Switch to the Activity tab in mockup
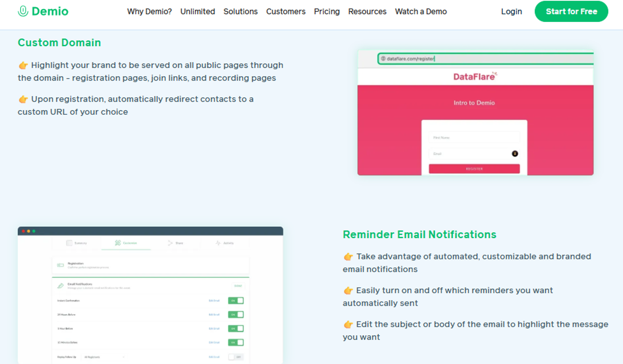Image resolution: width=623 pixels, height=364 pixels. [x=225, y=243]
